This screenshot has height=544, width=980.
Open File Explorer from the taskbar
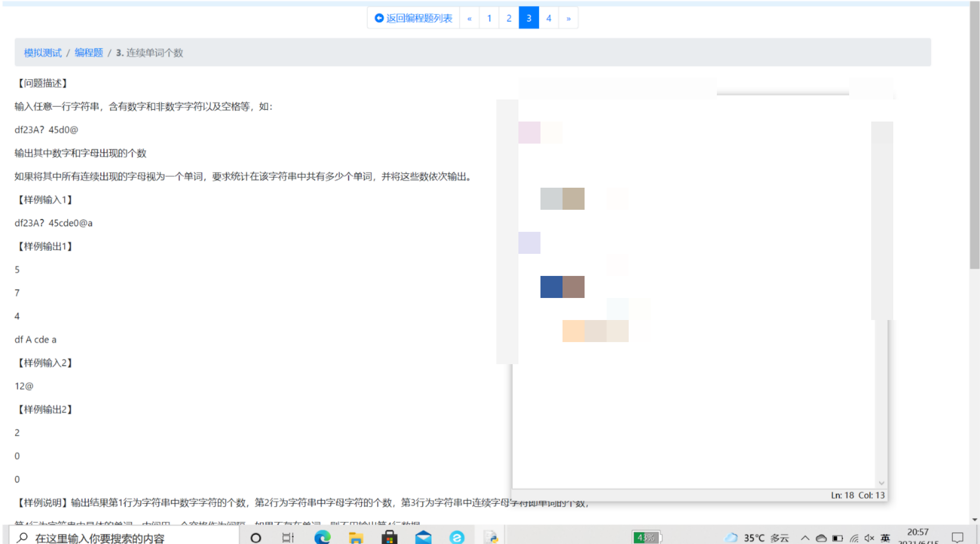pyautogui.click(x=356, y=538)
